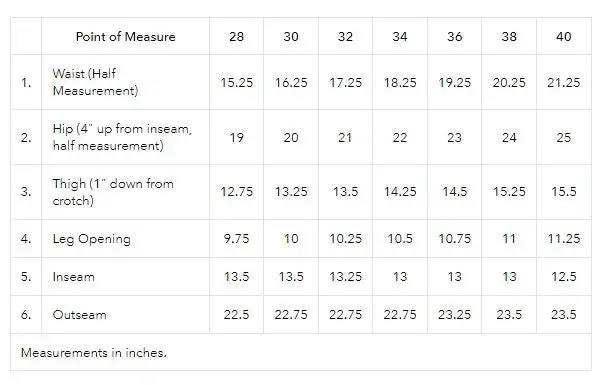Click the Thigh (1" down from crotch) label
605x385 pixels.
(113, 192)
